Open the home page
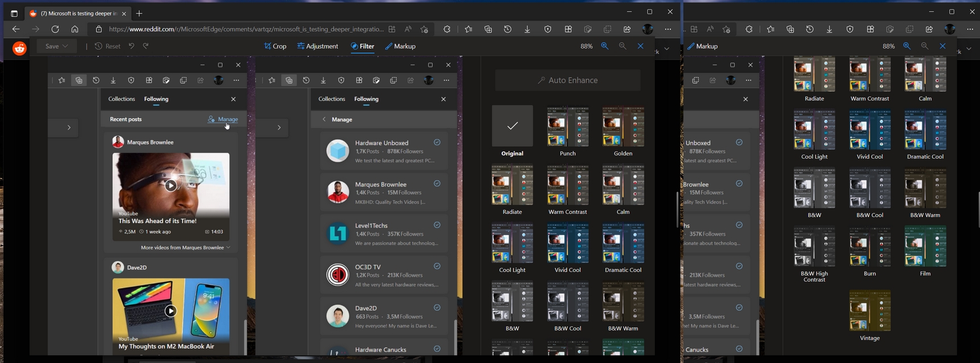 coord(75,29)
